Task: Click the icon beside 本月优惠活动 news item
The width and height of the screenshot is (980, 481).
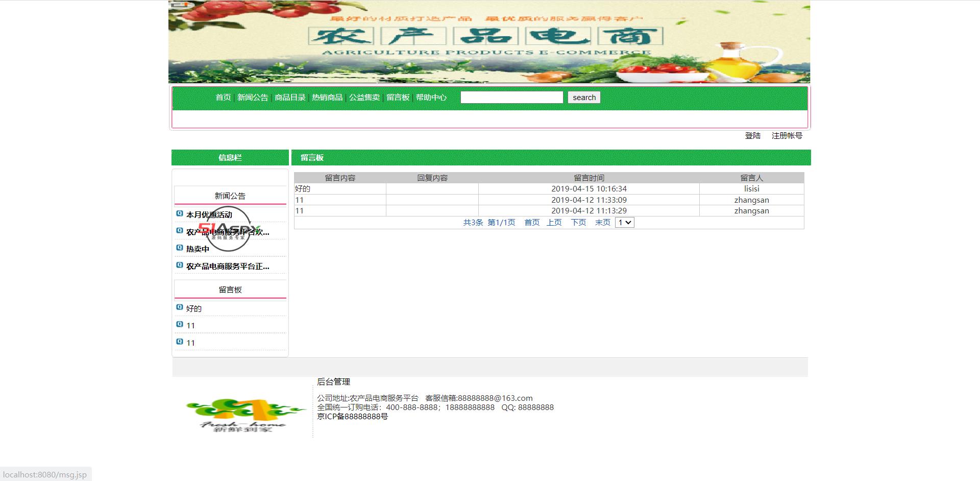Action: click(x=179, y=213)
